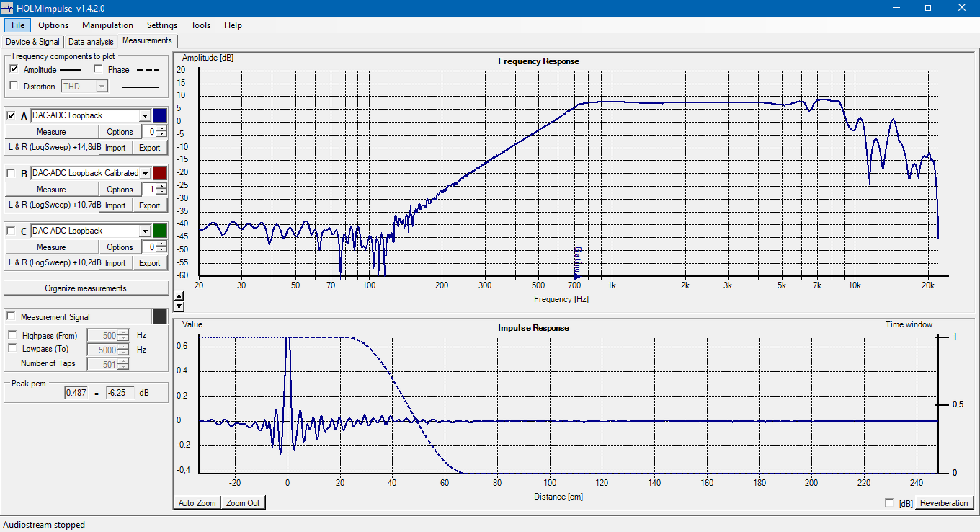Enable measurement C checkbox

(x=11, y=231)
